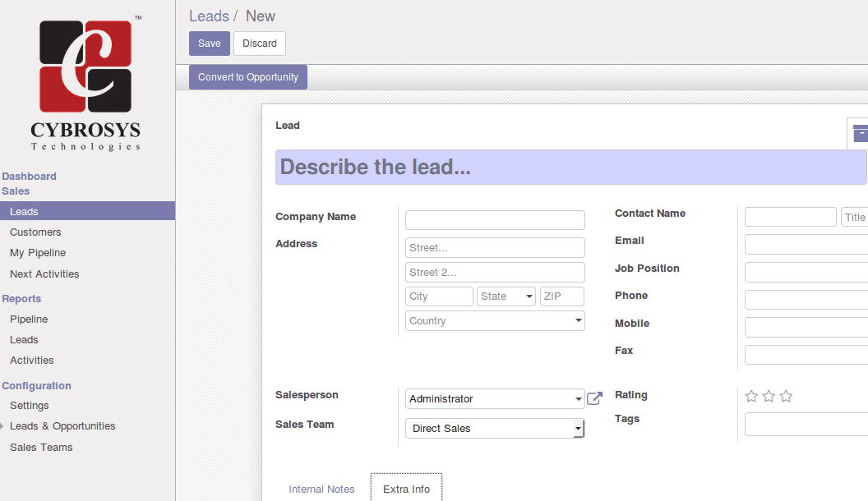Click the Street 2 field
868x501 pixels.
point(495,272)
